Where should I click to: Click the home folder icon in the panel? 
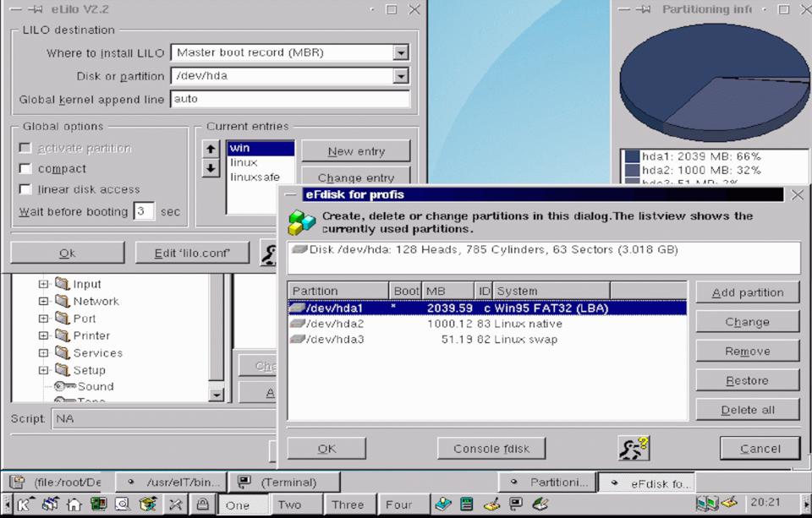click(74, 504)
